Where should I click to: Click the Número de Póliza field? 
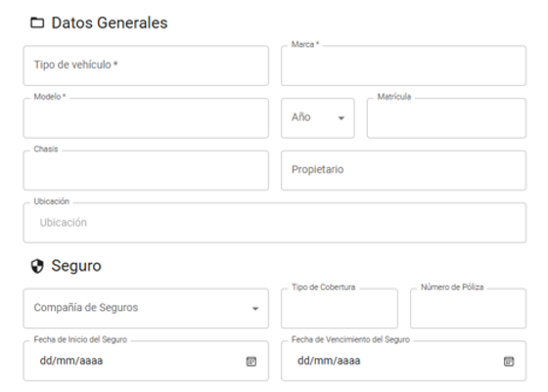tap(469, 309)
